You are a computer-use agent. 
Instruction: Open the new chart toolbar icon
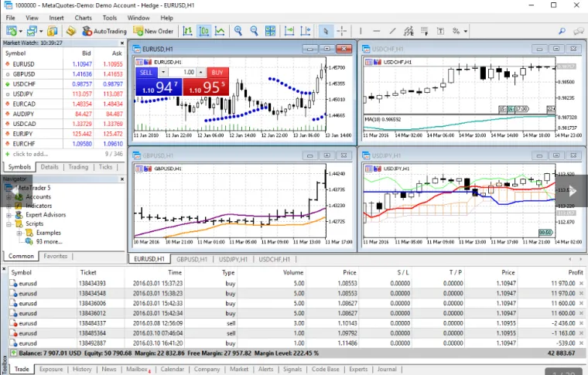tap(12, 31)
